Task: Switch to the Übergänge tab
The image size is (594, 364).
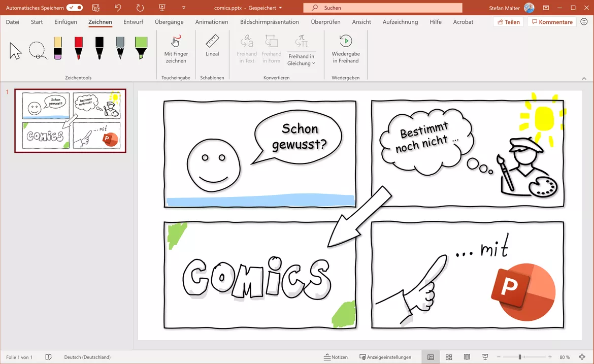Action: (169, 22)
